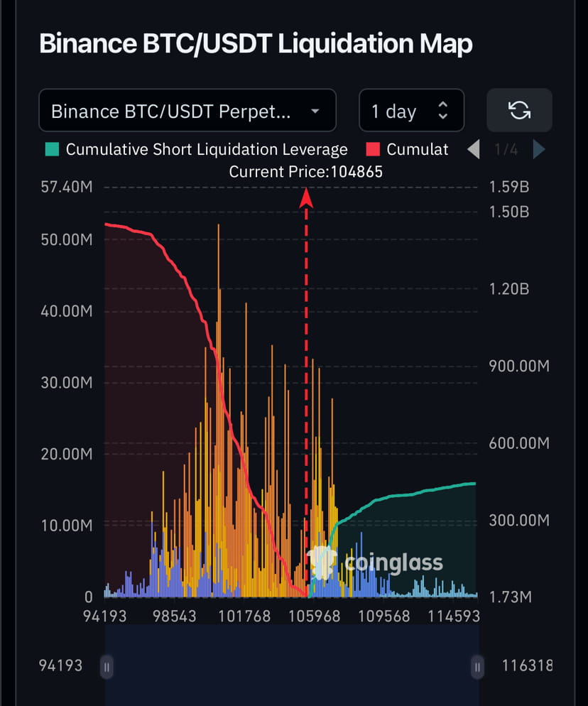The height and width of the screenshot is (706, 588).
Task: Click the 10.00M left axis label
Action: pyautogui.click(x=66, y=526)
